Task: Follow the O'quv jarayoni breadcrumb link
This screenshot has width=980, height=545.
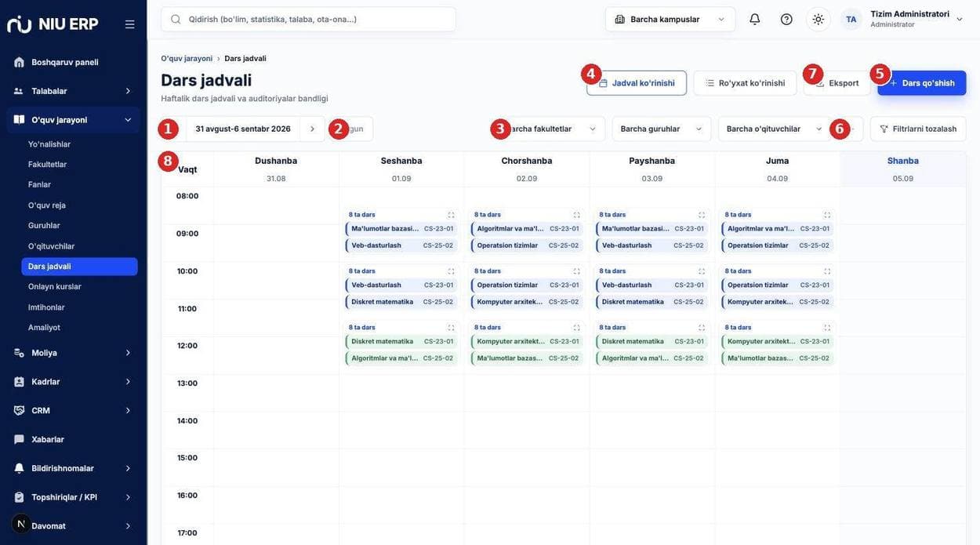Action: 187,58
